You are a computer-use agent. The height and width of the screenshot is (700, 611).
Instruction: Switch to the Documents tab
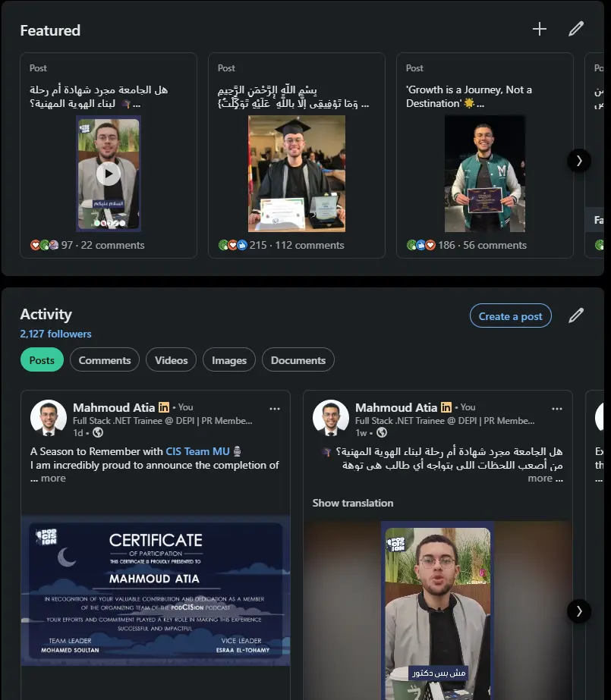(298, 359)
